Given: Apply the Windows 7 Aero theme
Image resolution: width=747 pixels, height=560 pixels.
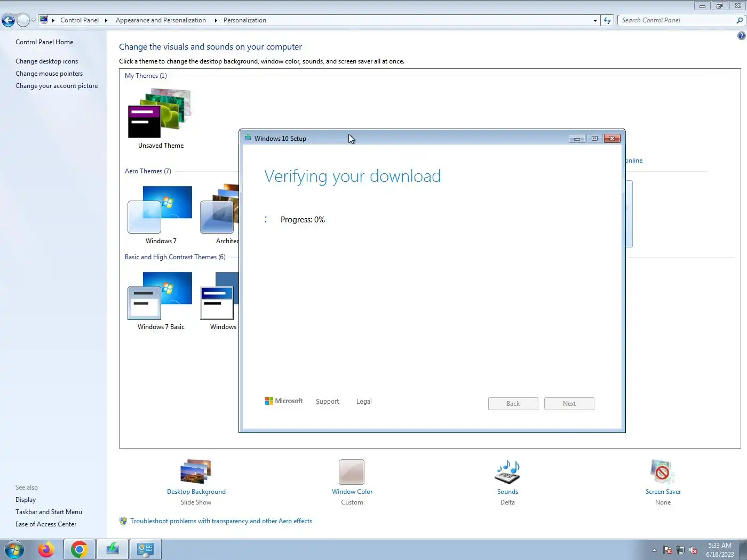Looking at the screenshot, I should point(160,210).
